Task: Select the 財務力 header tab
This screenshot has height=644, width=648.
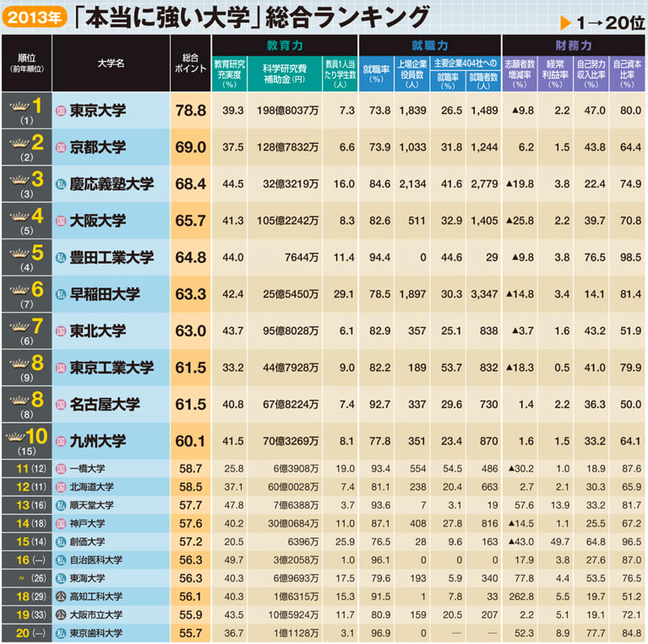Action: (573, 45)
